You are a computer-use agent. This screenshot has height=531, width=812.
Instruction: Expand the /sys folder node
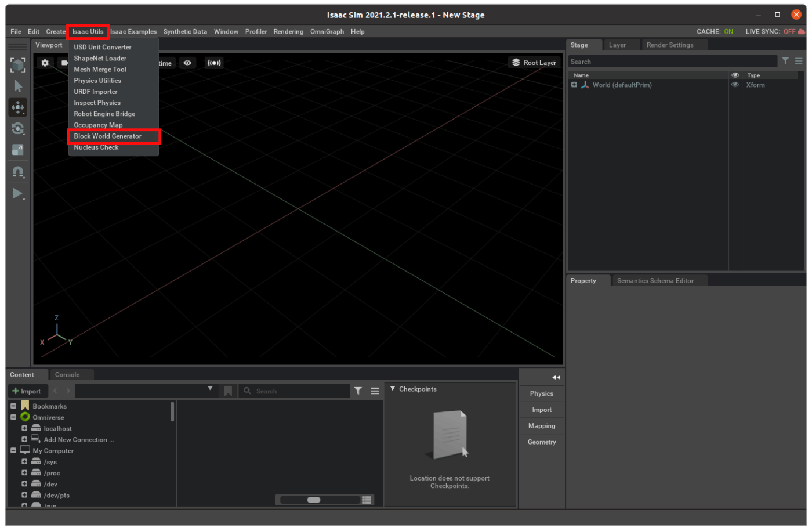pos(24,462)
